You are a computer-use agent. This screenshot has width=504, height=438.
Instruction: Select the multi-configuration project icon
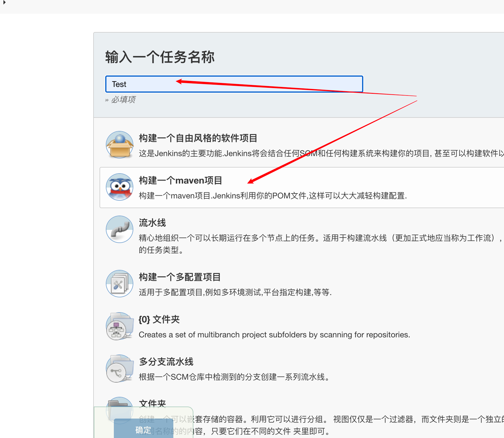(x=120, y=284)
